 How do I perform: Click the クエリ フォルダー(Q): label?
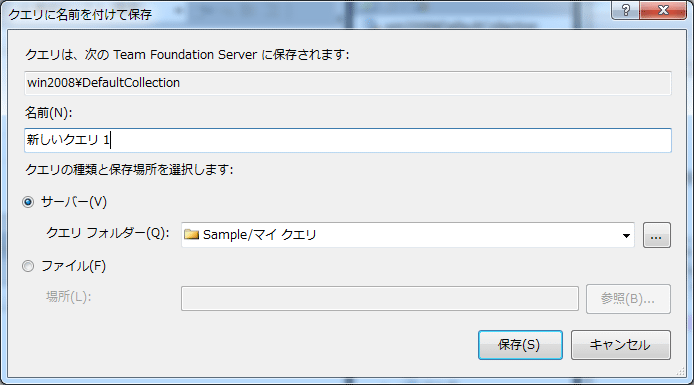pos(108,233)
